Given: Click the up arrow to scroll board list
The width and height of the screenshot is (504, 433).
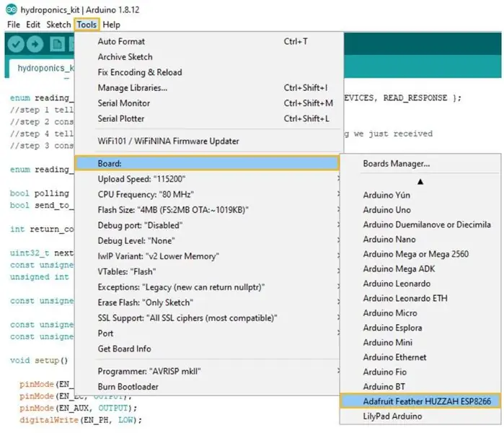Looking at the screenshot, I should [x=420, y=182].
